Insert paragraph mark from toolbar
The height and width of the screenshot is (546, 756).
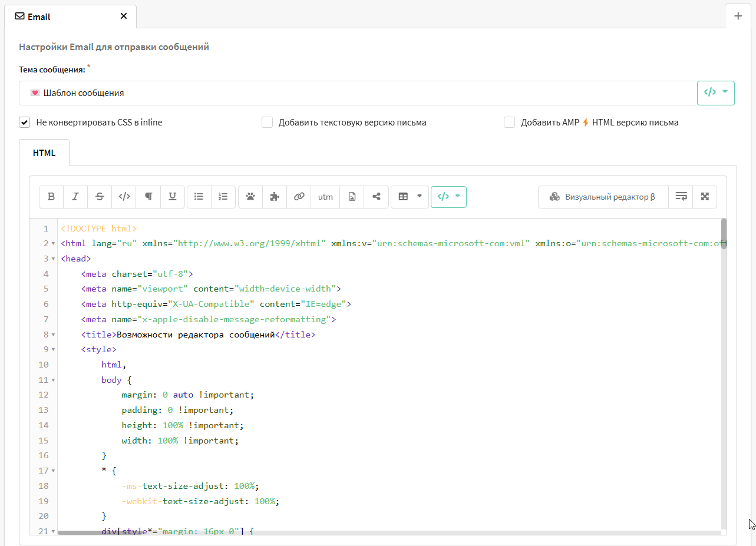pyautogui.click(x=148, y=197)
